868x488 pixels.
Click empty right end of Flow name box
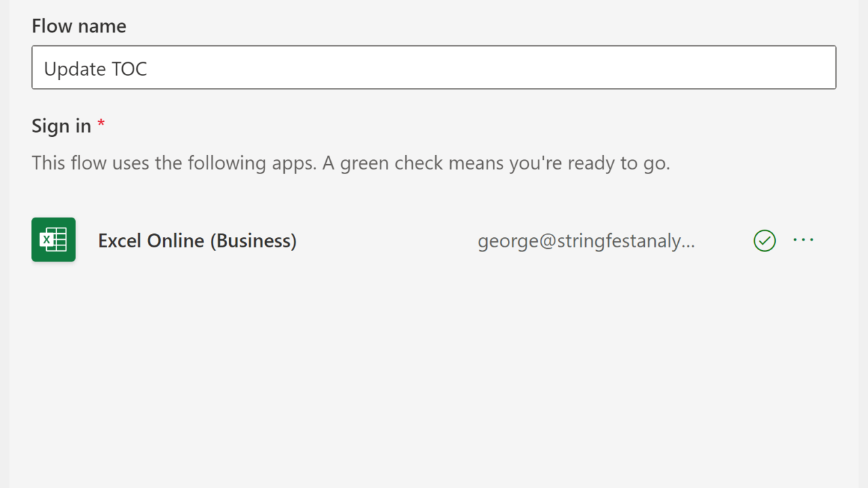780,68
